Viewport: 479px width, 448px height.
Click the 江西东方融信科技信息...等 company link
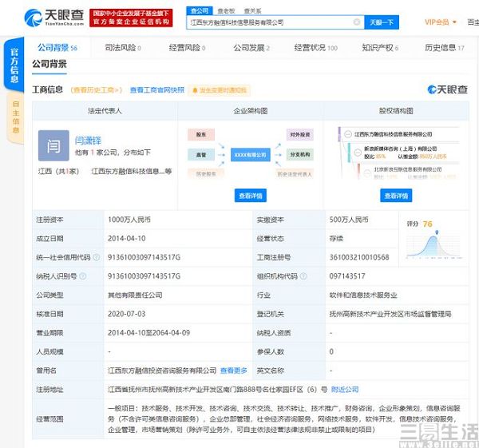132,171
